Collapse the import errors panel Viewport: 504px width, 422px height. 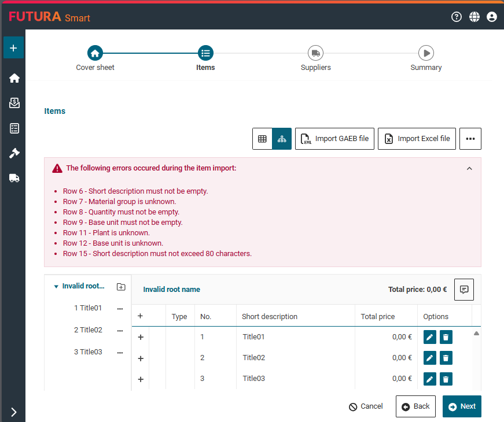pos(469,168)
